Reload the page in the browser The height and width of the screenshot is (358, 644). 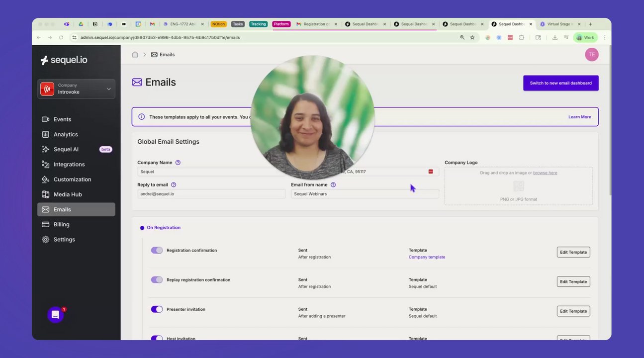pyautogui.click(x=61, y=37)
